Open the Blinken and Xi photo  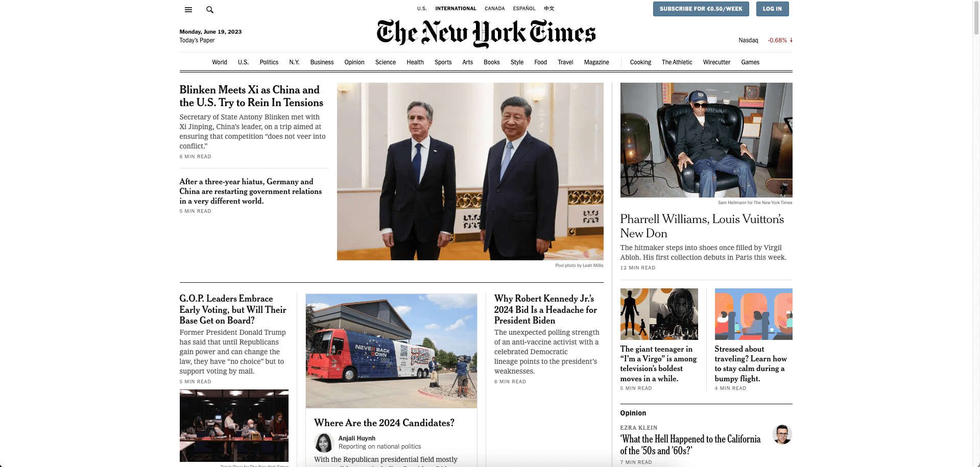pos(470,171)
